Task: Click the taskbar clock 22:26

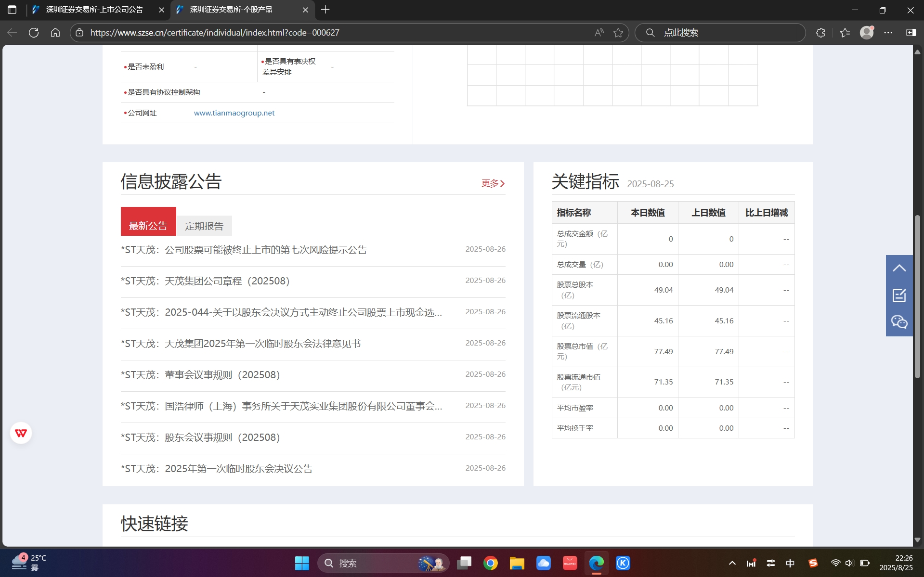Action: [x=897, y=563]
